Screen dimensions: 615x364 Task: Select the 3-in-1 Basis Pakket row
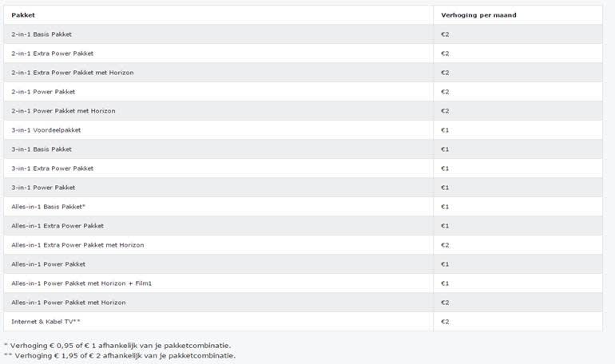pyautogui.click(x=41, y=149)
